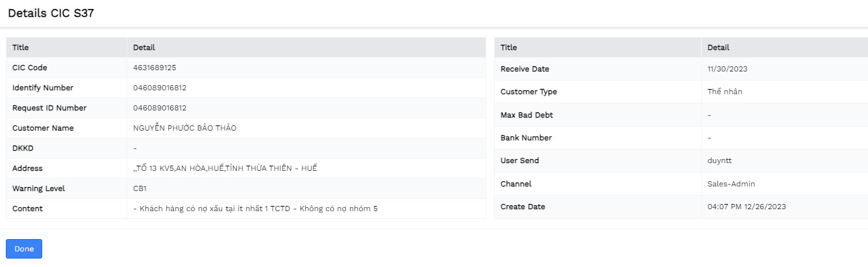Click the Warning Level value CB1
Viewport: 868px width, 267px height.
click(140, 188)
